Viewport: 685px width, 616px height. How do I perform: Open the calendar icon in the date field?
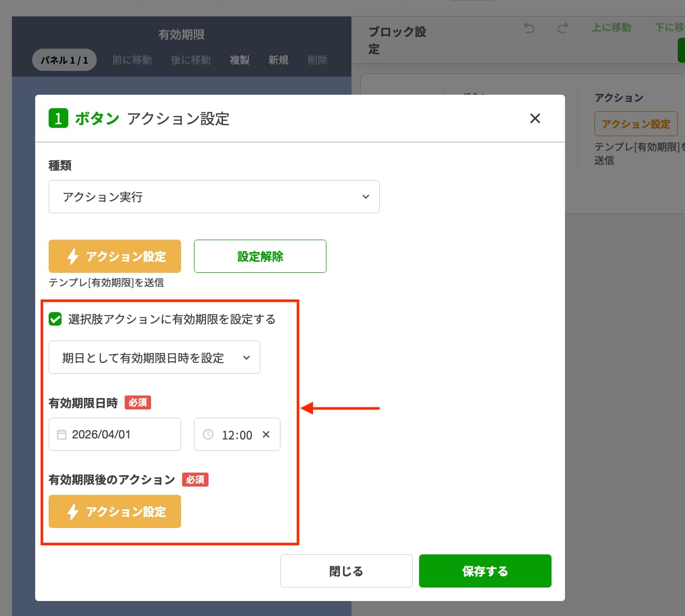[x=63, y=434]
